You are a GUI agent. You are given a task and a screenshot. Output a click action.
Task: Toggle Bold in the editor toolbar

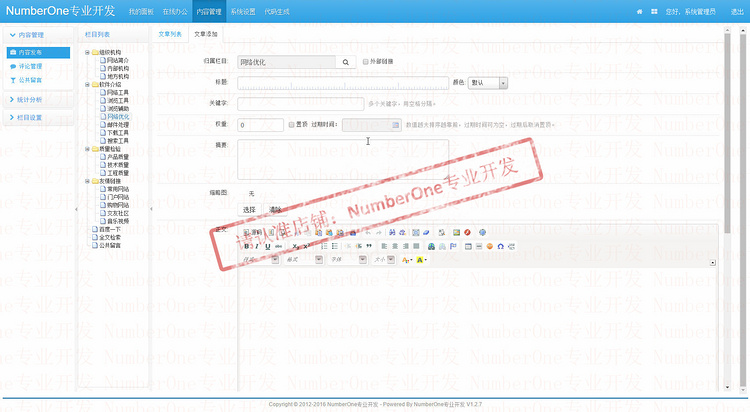(x=247, y=246)
